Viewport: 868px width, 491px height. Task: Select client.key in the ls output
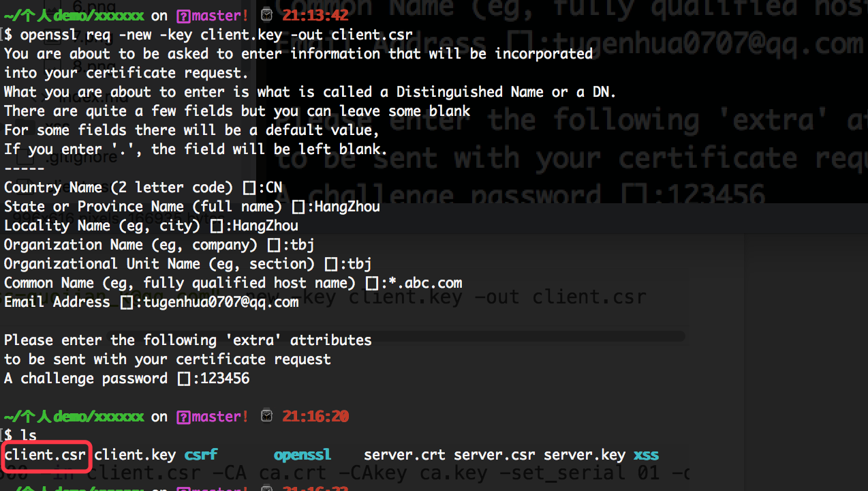point(135,455)
